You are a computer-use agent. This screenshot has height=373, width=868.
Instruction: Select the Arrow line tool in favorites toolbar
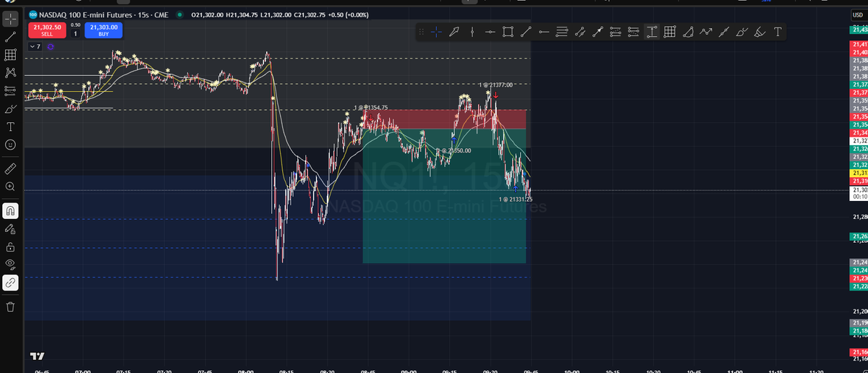[598, 32]
